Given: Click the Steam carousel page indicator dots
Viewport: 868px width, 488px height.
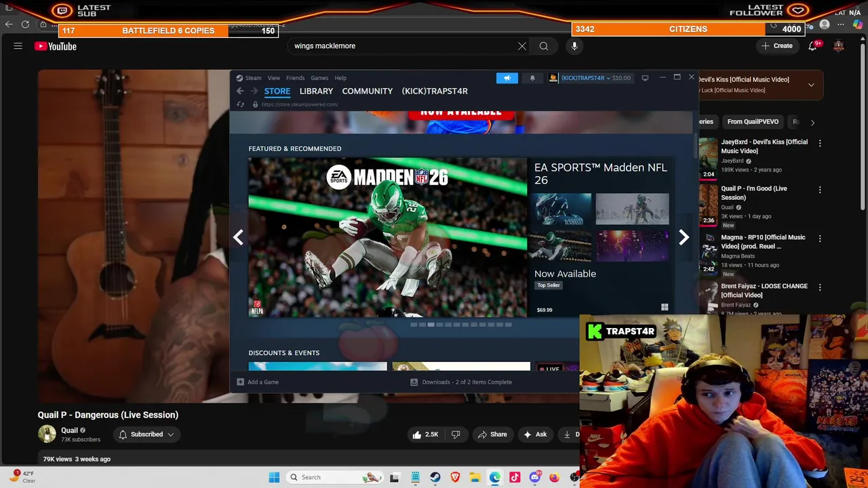Looking at the screenshot, I should [461, 325].
